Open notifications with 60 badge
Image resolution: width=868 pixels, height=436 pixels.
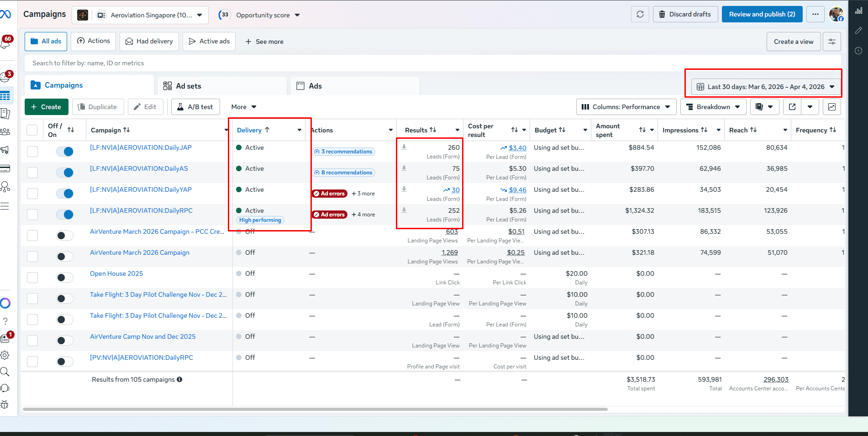coord(6,42)
